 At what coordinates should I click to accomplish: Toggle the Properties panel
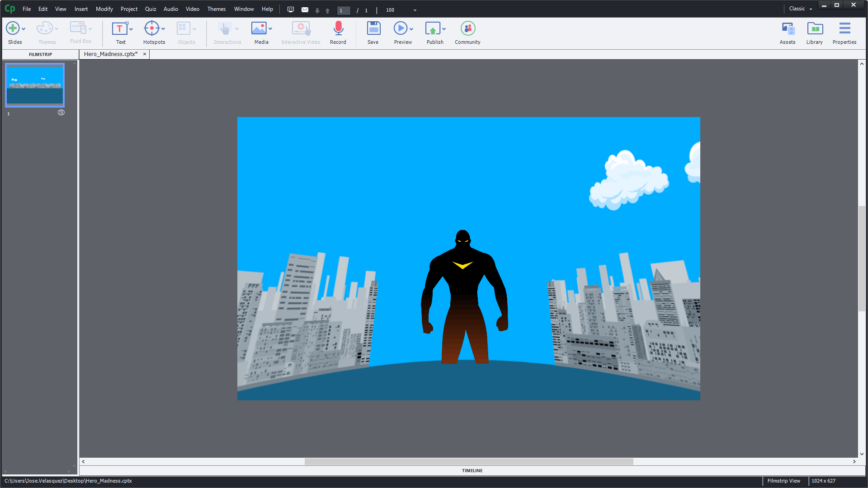pos(844,28)
